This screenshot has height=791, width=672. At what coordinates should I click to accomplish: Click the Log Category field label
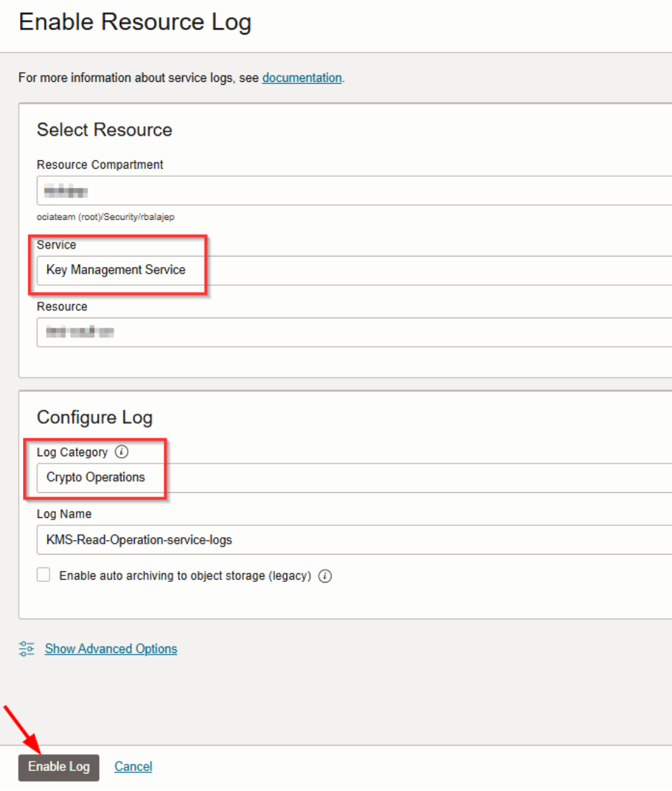(x=72, y=452)
